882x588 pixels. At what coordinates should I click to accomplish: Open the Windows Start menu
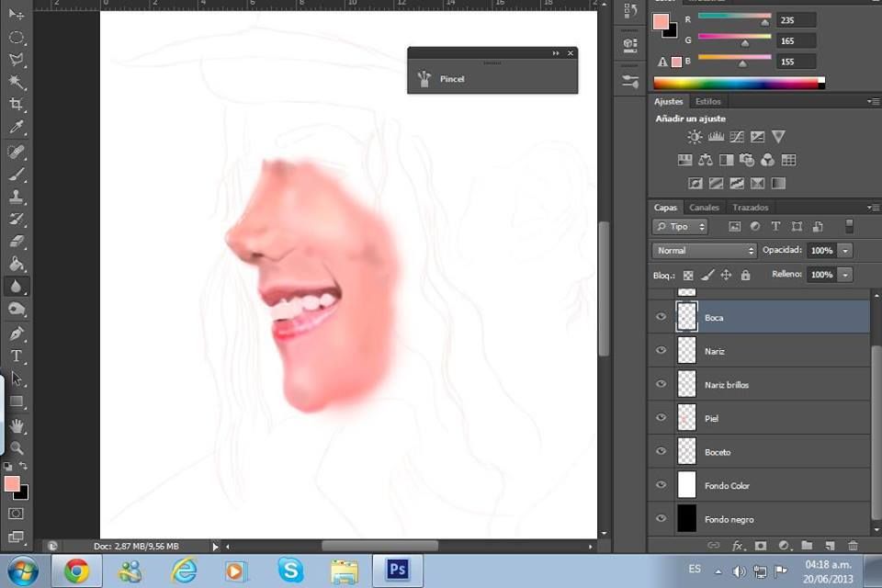pyautogui.click(x=22, y=571)
